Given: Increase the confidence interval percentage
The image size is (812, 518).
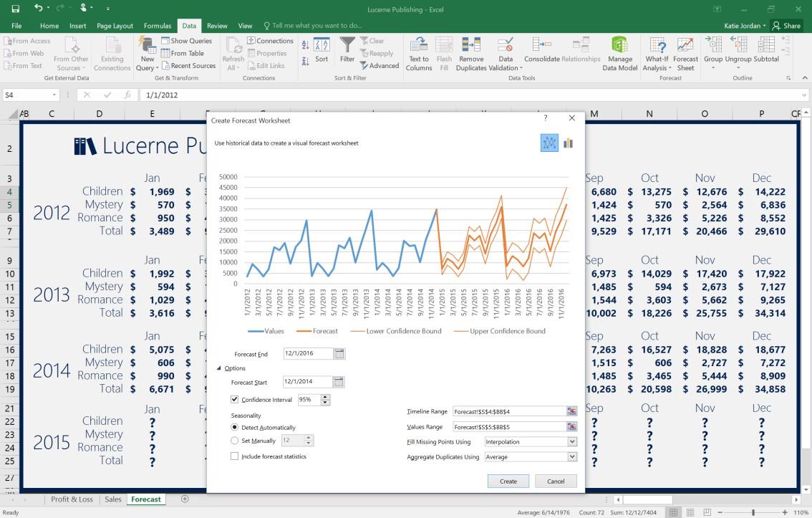Looking at the screenshot, I should (x=325, y=398).
